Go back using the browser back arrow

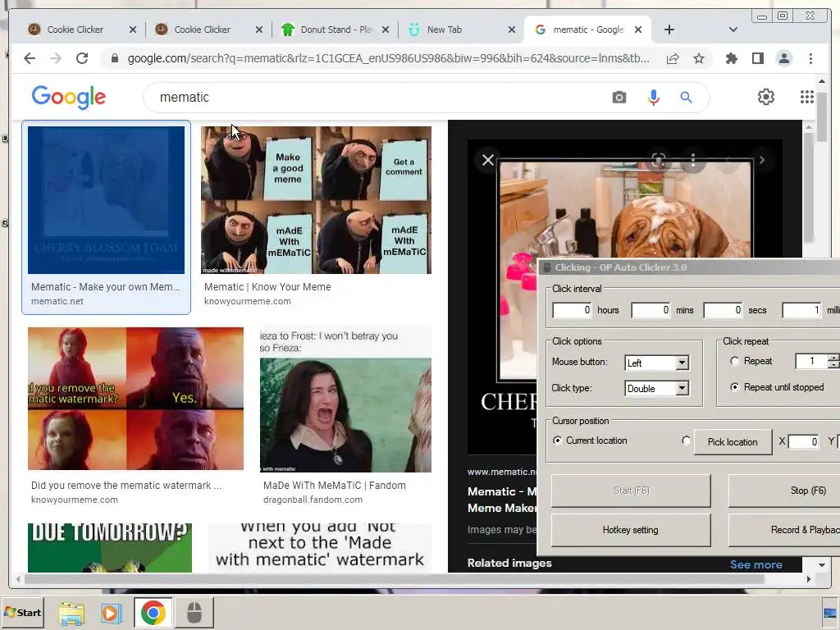30,58
